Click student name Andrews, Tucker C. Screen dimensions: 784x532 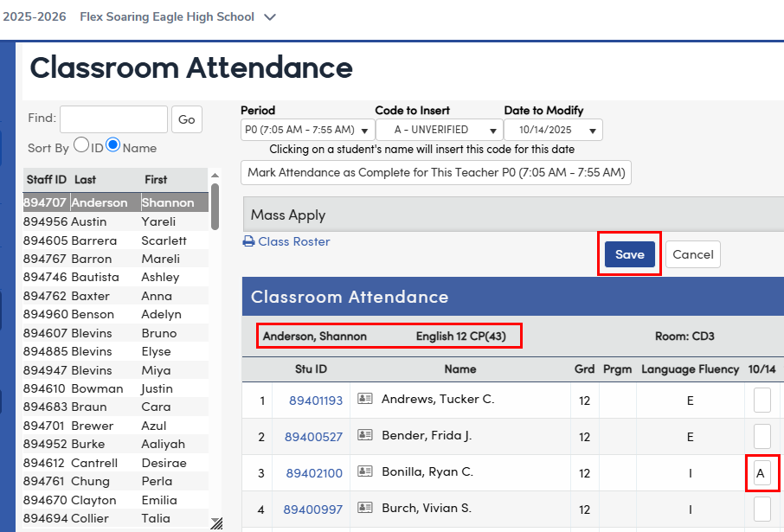[x=438, y=399]
